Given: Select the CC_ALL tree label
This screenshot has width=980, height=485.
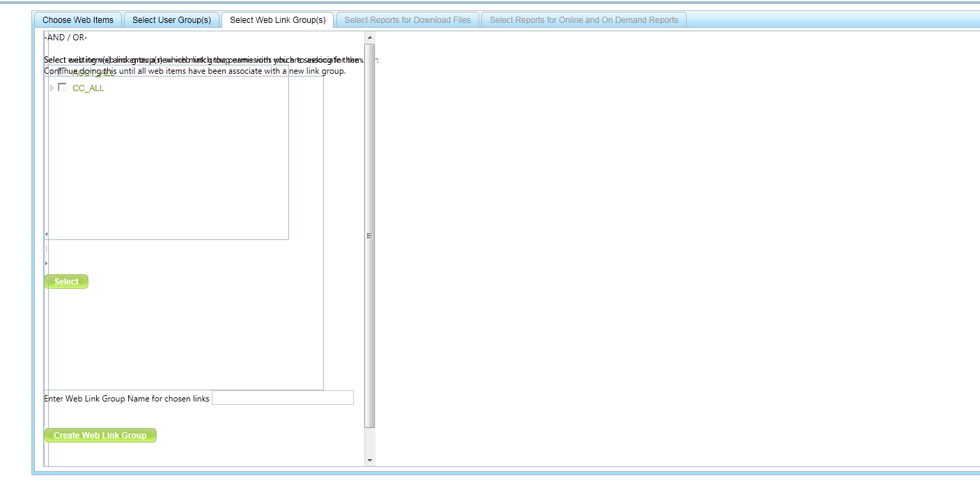Looking at the screenshot, I should 88,88.
